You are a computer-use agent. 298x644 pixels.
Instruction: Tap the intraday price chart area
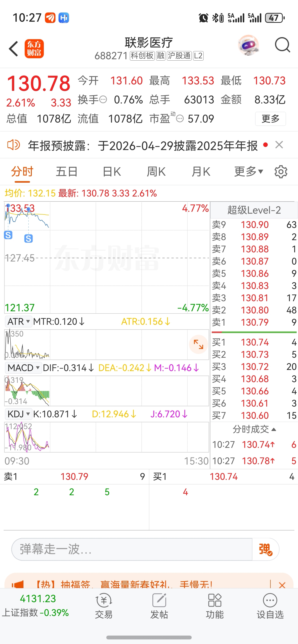(107, 258)
